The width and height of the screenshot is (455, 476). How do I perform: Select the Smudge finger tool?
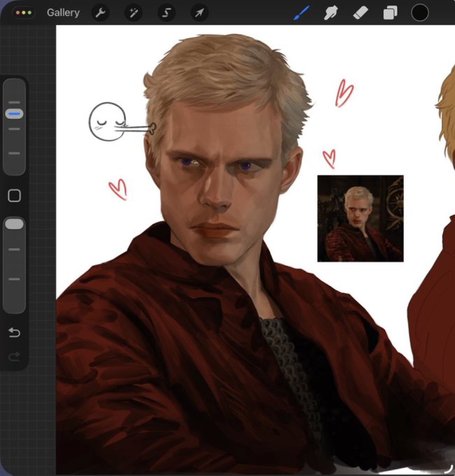pyautogui.click(x=330, y=13)
